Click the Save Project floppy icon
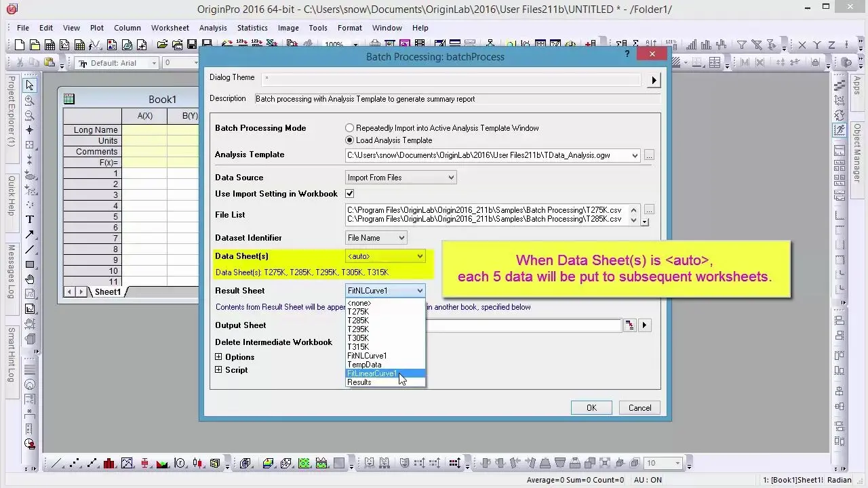 pos(192,45)
